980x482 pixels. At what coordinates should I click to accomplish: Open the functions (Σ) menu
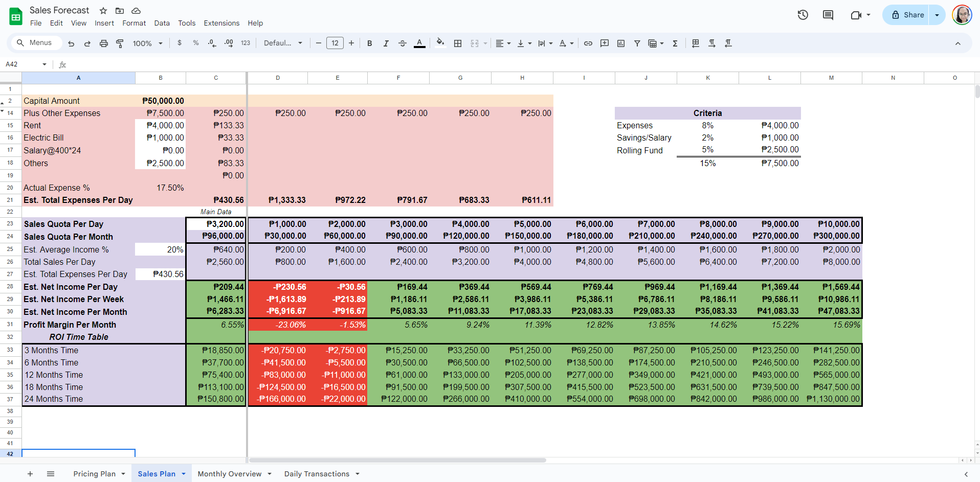pos(675,43)
